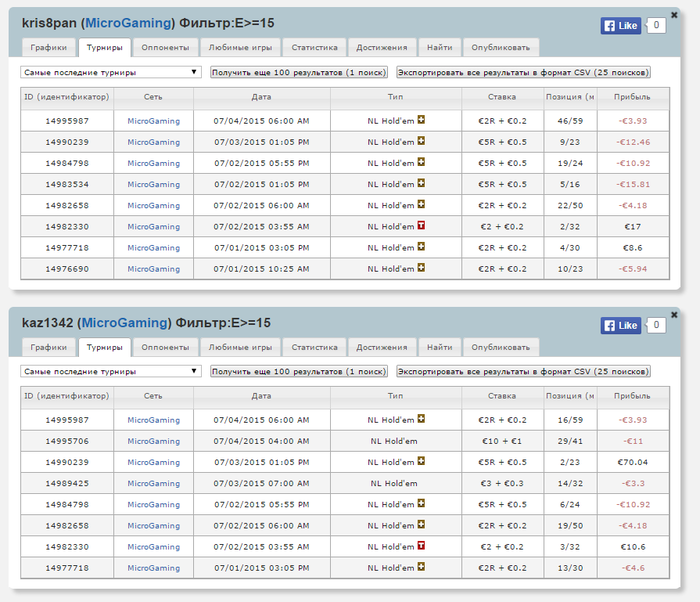The width and height of the screenshot is (700, 602).
Task: Click rebuy icon on kaz1342 tournament 14982658
Action: tap(421, 524)
